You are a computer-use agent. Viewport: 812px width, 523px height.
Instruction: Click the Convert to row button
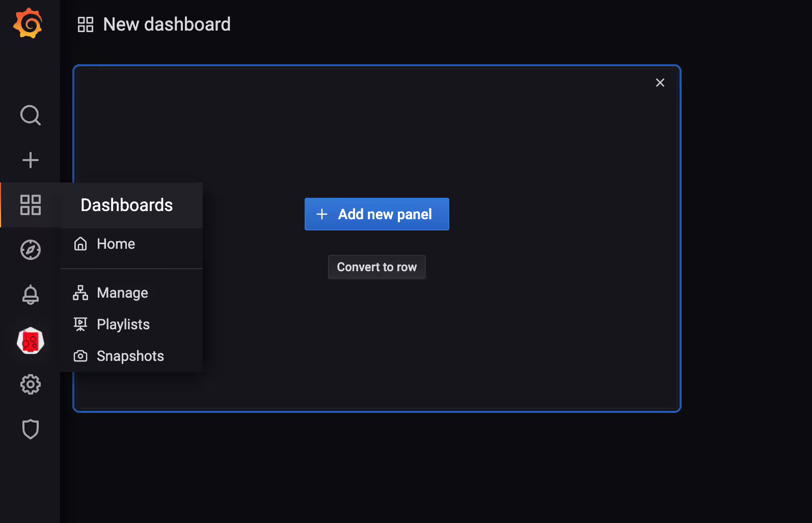pyautogui.click(x=377, y=267)
